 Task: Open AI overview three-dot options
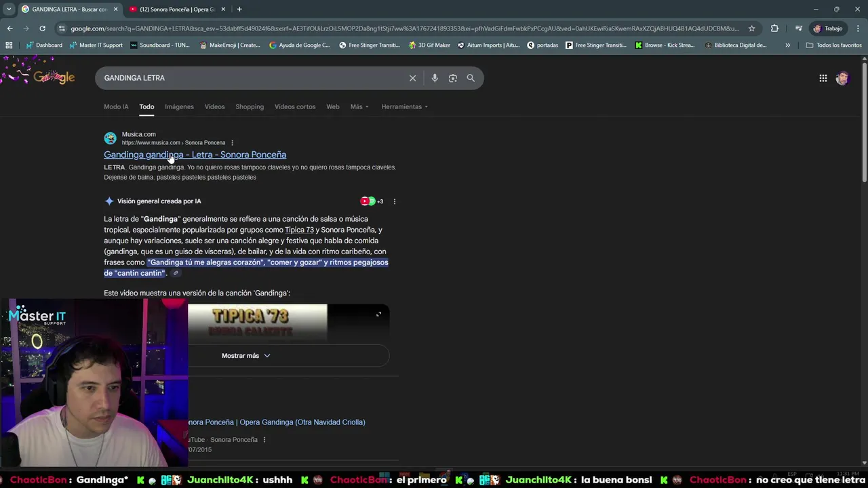pos(394,201)
